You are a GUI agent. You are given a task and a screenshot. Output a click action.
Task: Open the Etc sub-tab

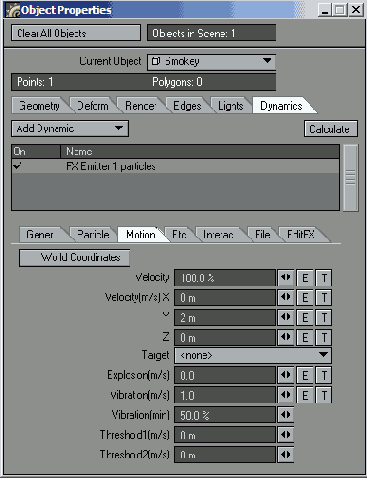coord(179,235)
